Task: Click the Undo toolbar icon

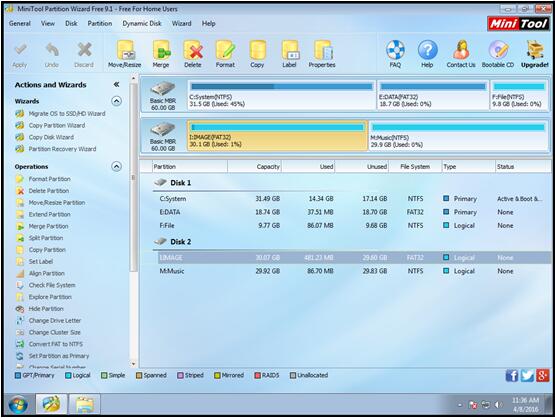Action: [x=52, y=55]
